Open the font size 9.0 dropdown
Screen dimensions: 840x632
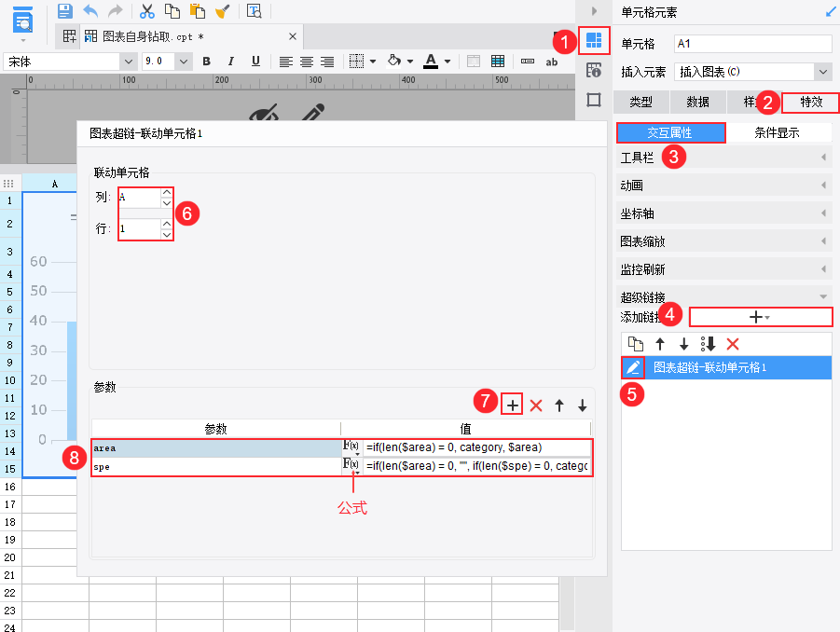(x=184, y=62)
